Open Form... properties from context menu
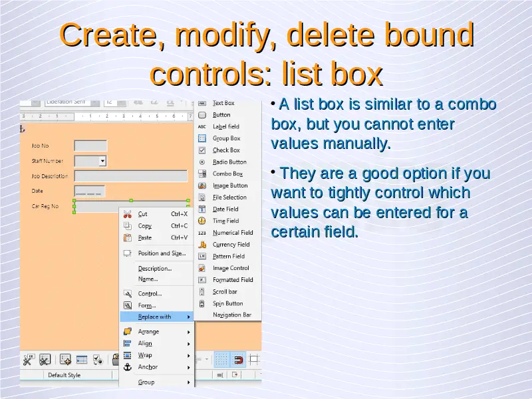Image resolution: width=532 pixels, height=399 pixels. 156,305
